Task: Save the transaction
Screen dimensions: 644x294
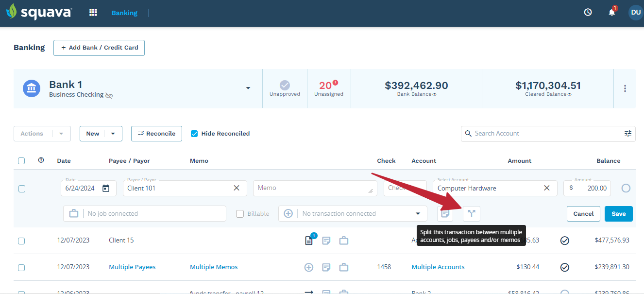Action: (619, 214)
